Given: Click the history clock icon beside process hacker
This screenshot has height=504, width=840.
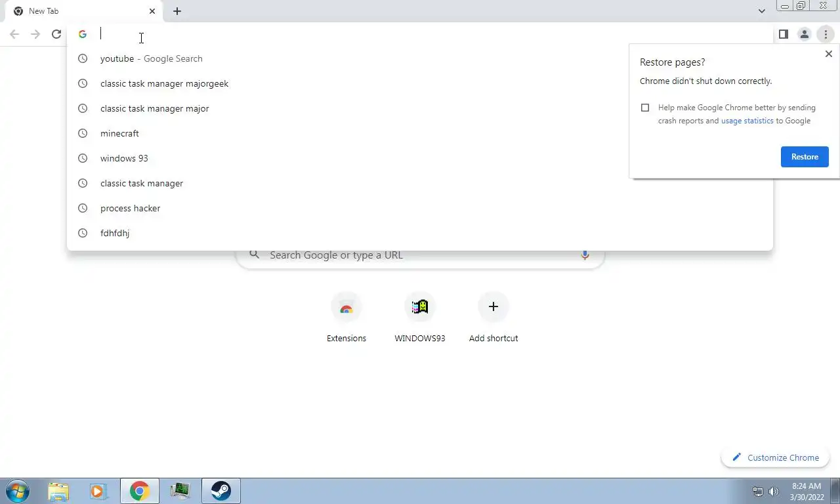Looking at the screenshot, I should coord(83,208).
